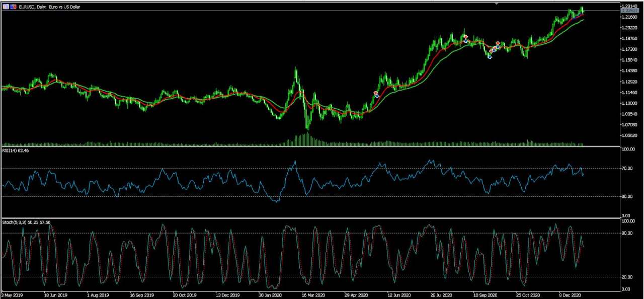644x299 pixels.
Task: Click the blue trade arrow at September 2020 low
Action: click(490, 56)
